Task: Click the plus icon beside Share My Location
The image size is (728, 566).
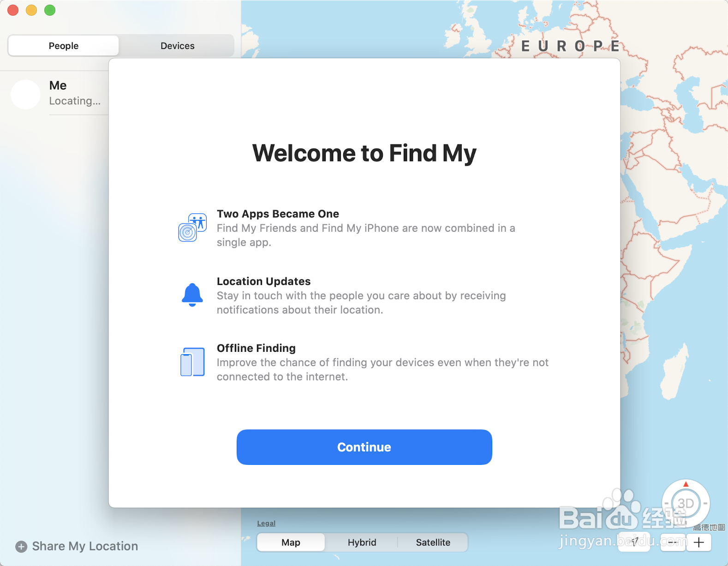Action: (21, 547)
